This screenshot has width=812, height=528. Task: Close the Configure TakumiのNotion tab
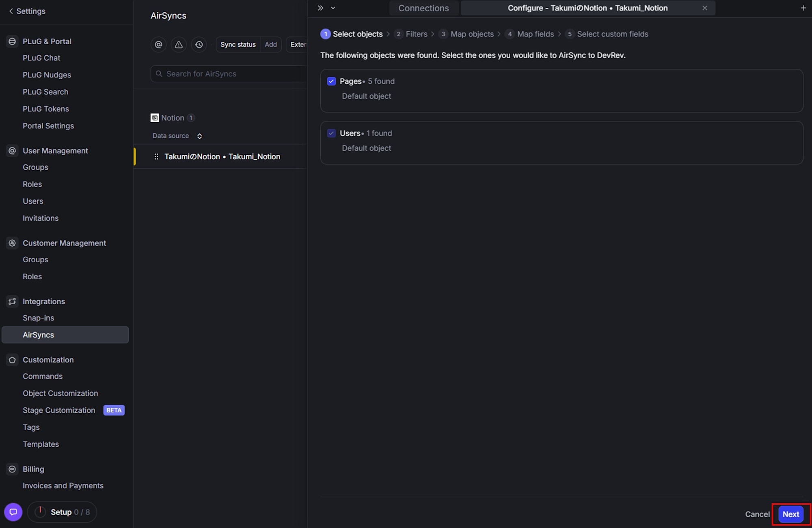click(x=705, y=8)
